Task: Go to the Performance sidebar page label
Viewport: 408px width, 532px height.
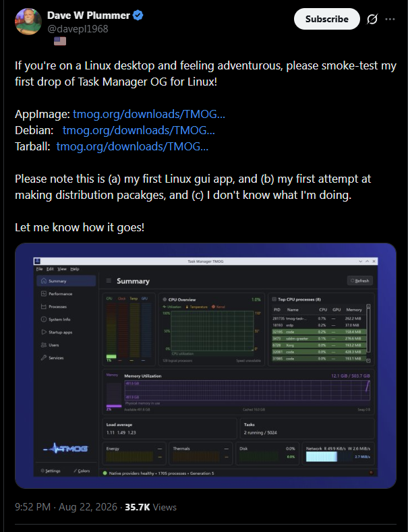Action: pyautogui.click(x=61, y=294)
